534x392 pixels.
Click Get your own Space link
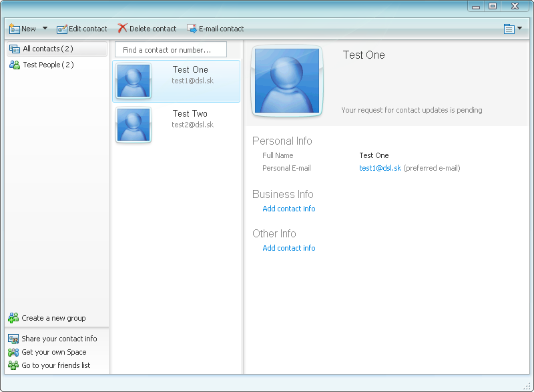coord(54,352)
